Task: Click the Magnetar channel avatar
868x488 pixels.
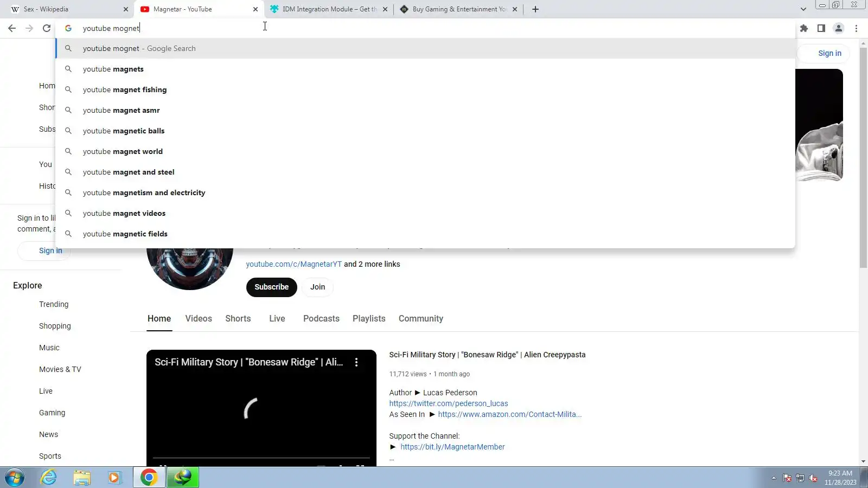Action: [x=190, y=268]
